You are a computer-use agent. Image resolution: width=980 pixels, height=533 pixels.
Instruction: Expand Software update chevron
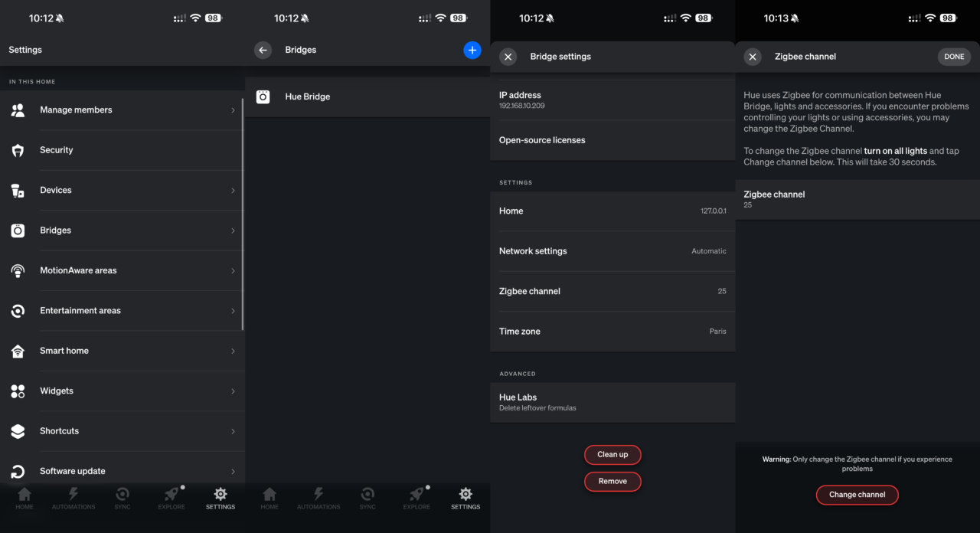(x=233, y=471)
